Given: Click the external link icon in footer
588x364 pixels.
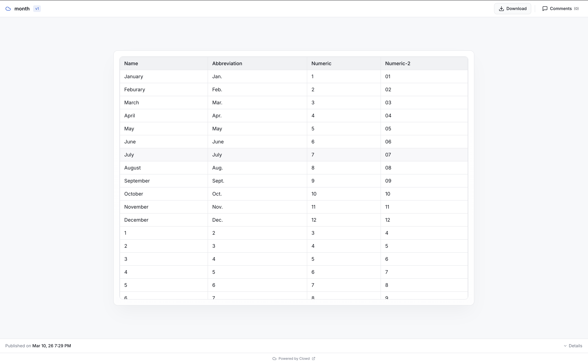Looking at the screenshot, I should (314, 359).
